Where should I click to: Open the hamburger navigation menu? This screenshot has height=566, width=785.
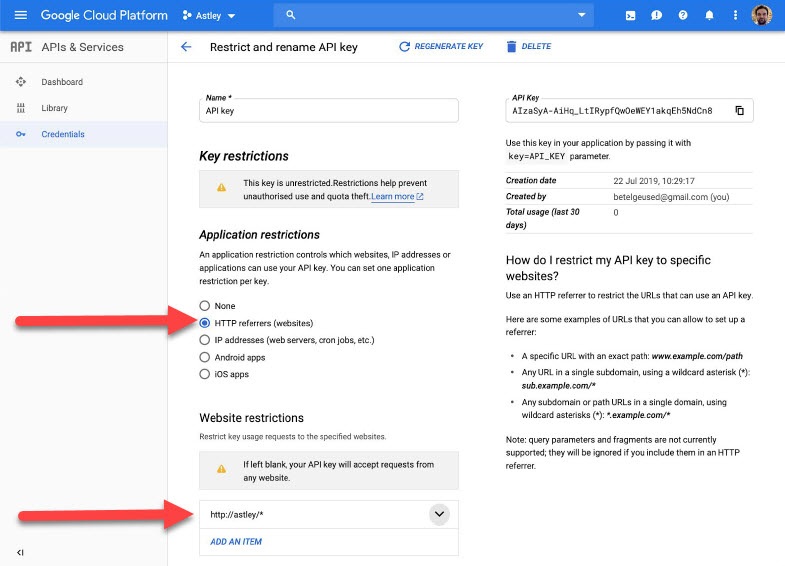coord(20,15)
